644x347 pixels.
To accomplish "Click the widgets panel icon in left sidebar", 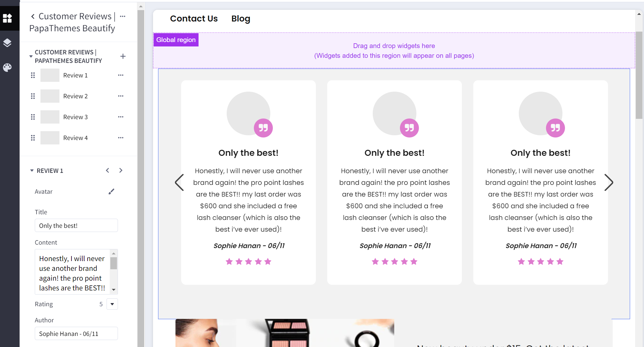I will pyautogui.click(x=7, y=18).
